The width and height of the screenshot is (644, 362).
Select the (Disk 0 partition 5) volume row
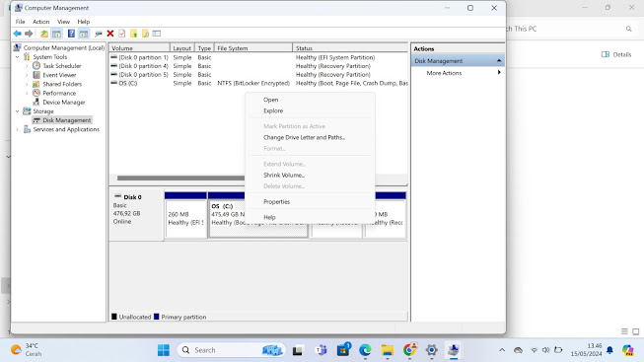click(258, 75)
